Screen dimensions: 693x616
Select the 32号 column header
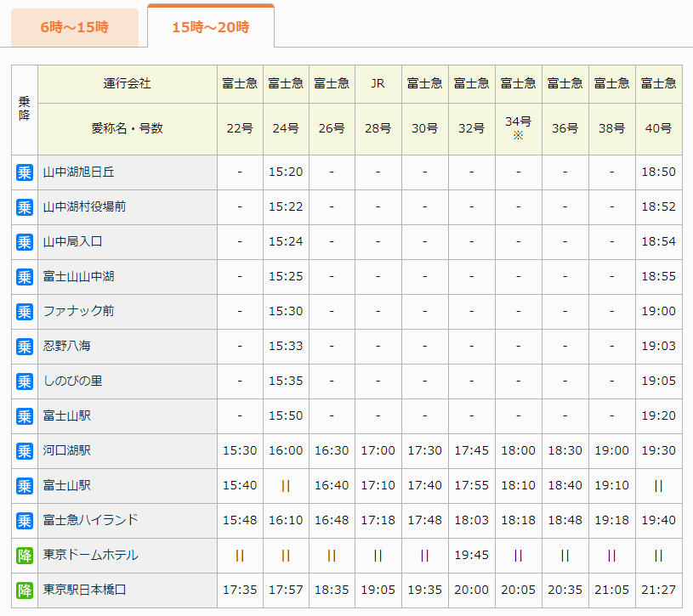pyautogui.click(x=472, y=129)
